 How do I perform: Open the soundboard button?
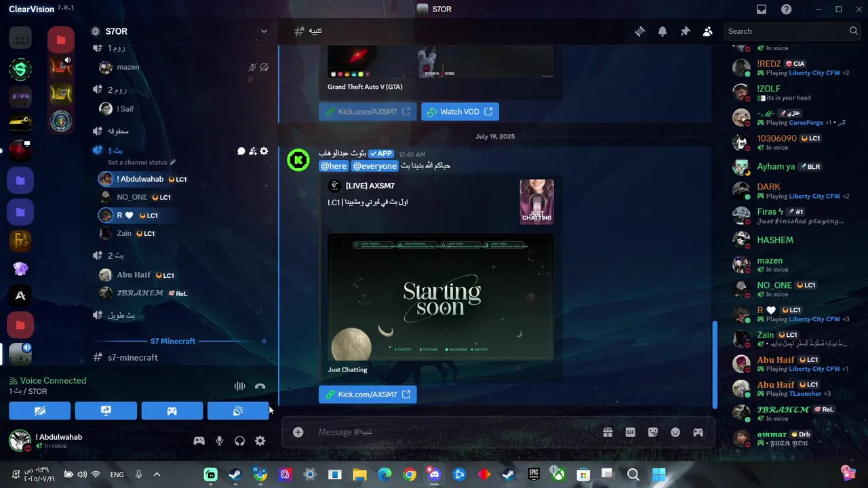(238, 411)
